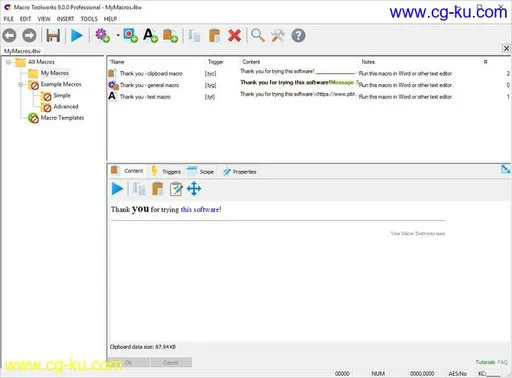Open search with the magnifier icon
Image resolution: width=512 pixels, height=378 pixels.
(258, 35)
